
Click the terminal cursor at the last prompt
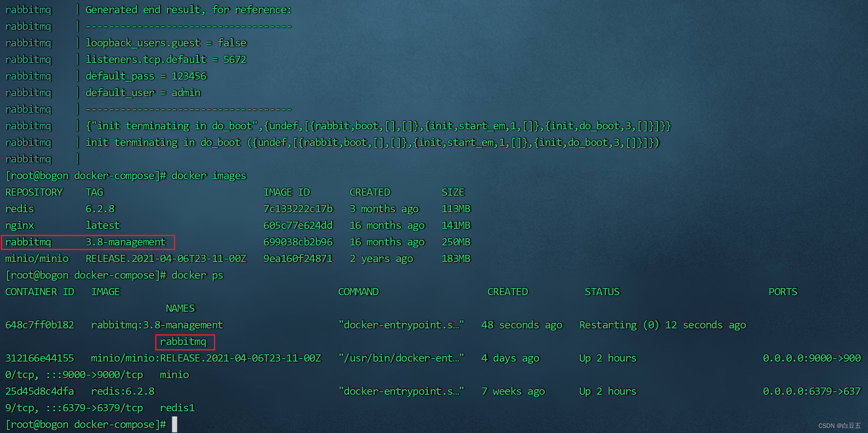tap(174, 424)
